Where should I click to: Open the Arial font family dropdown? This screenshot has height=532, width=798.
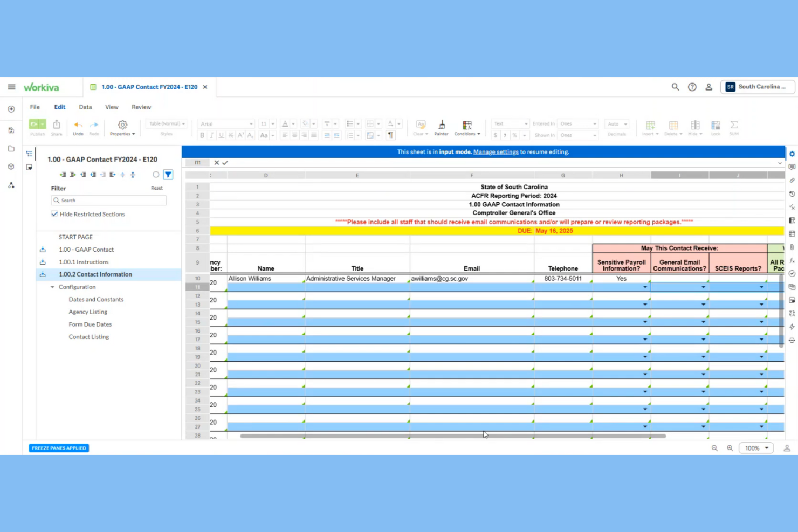click(x=226, y=124)
